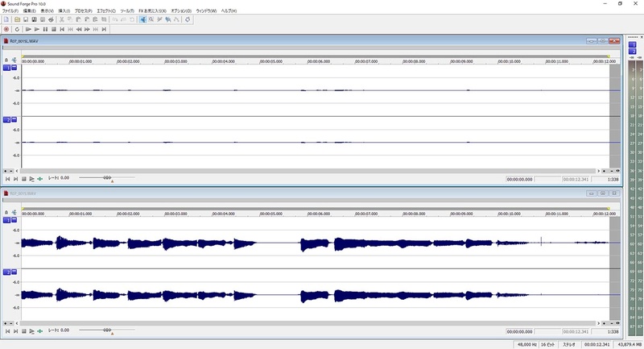Click the Cut scissors icon
644x349 pixels.
point(62,19)
